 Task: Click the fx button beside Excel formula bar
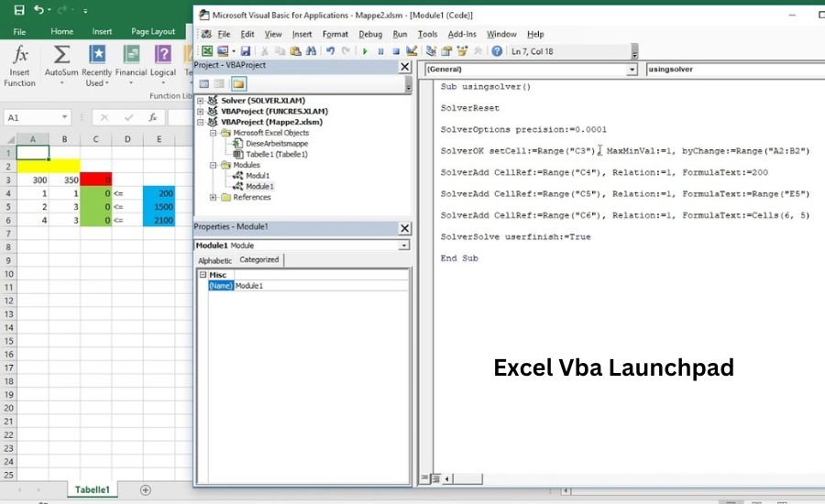(152, 117)
